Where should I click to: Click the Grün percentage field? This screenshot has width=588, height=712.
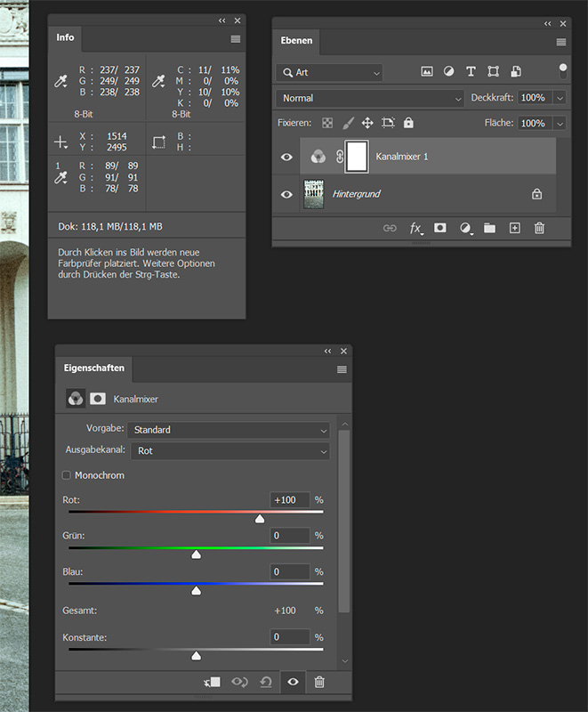pos(290,536)
